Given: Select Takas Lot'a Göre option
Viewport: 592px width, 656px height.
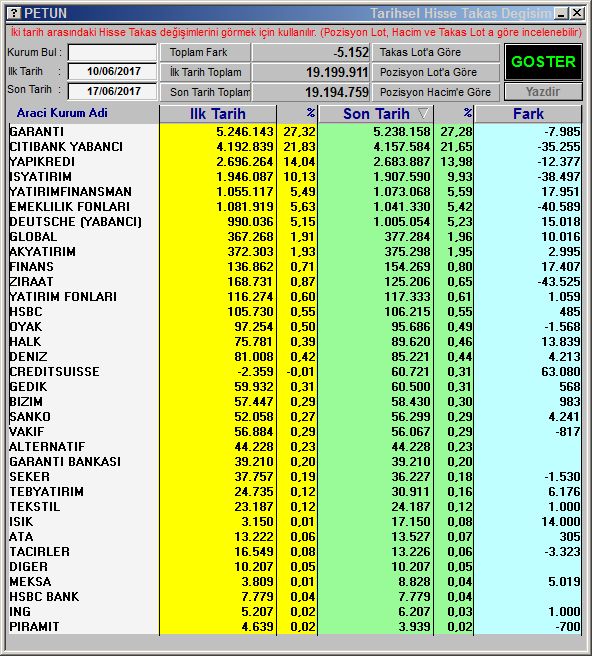Looking at the screenshot, I should click(436, 52).
